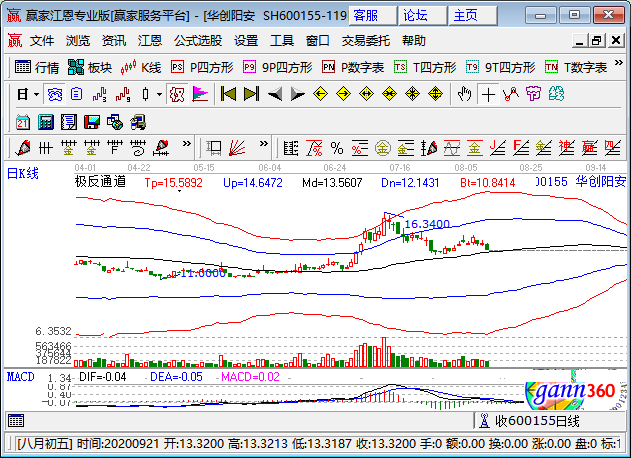
Task: Click the flag chart icon
Action: pyautogui.click(x=200, y=95)
